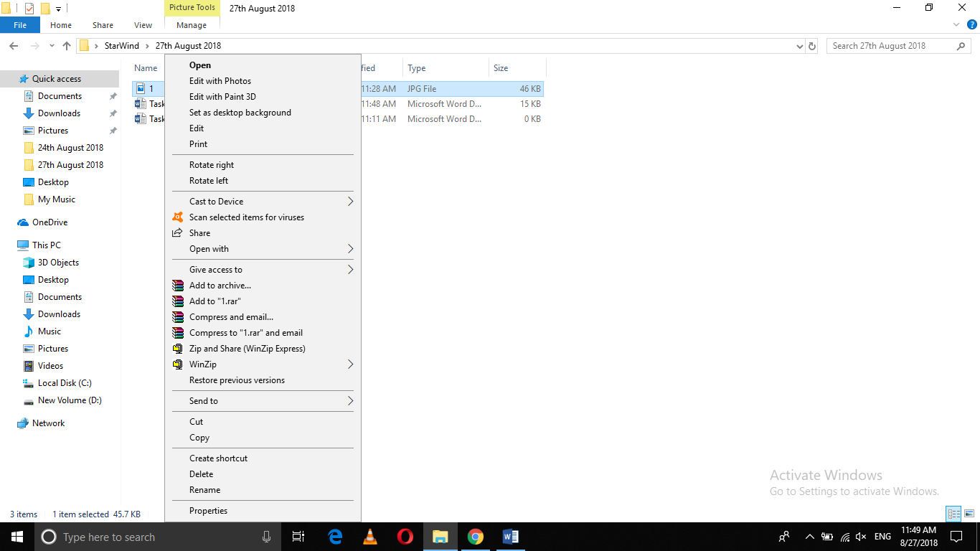The image size is (980, 551).
Task: Unpin Pictures from Quick access
Action: (113, 130)
